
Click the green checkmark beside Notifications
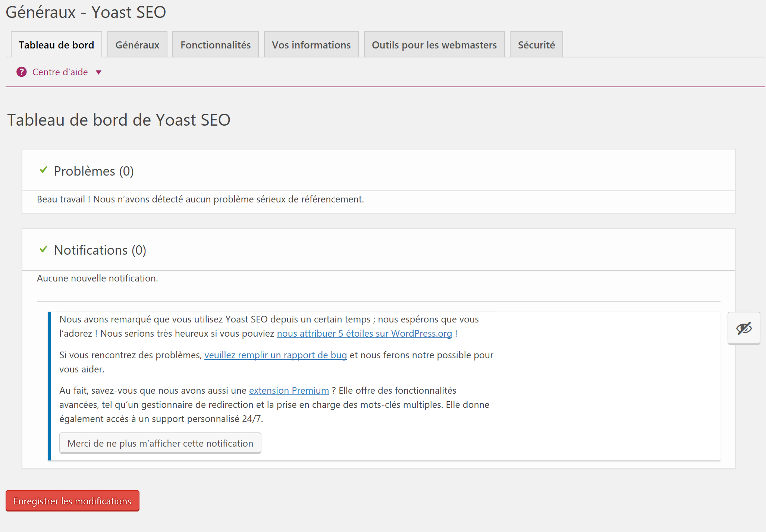(x=44, y=249)
